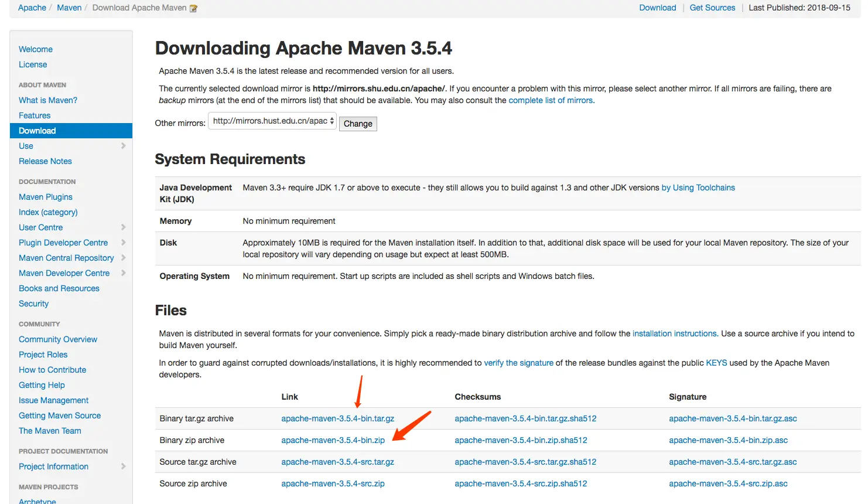This screenshot has height=504, width=868.
Task: Click the Downloading Apache Maven 3.5.4 heading
Action: pyautogui.click(x=303, y=48)
